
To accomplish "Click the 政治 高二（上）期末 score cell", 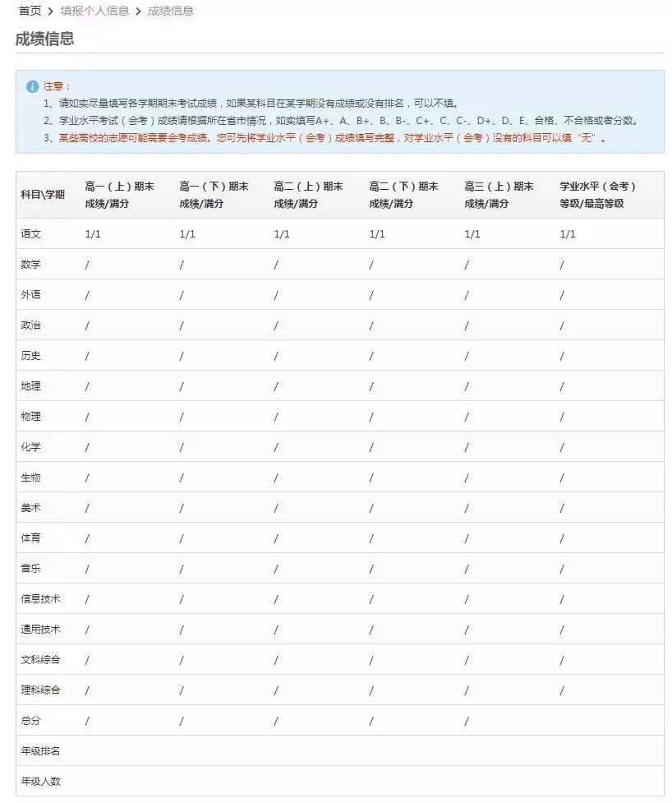I will click(x=278, y=325).
